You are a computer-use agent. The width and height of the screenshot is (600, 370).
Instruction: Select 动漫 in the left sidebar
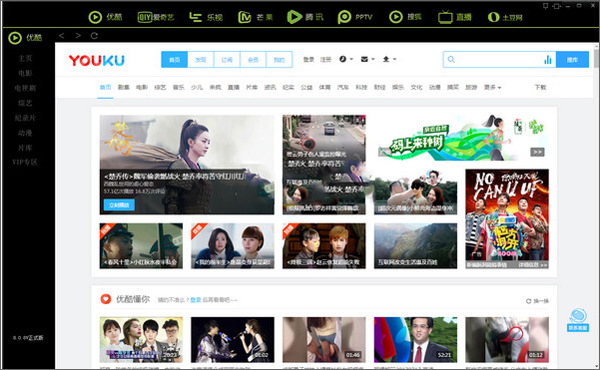click(25, 133)
